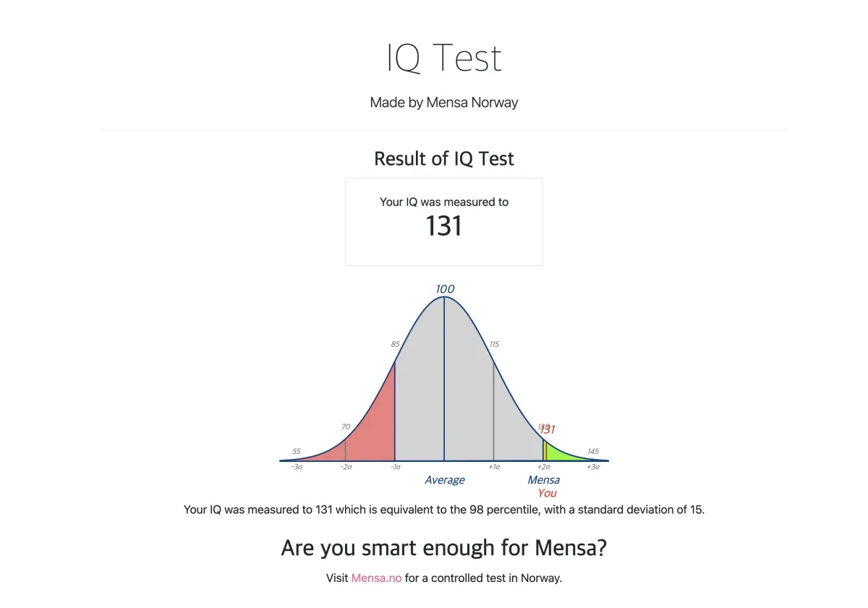The height and width of the screenshot is (608, 868).
Task: Click the red "You" label below chart
Action: coord(547,493)
